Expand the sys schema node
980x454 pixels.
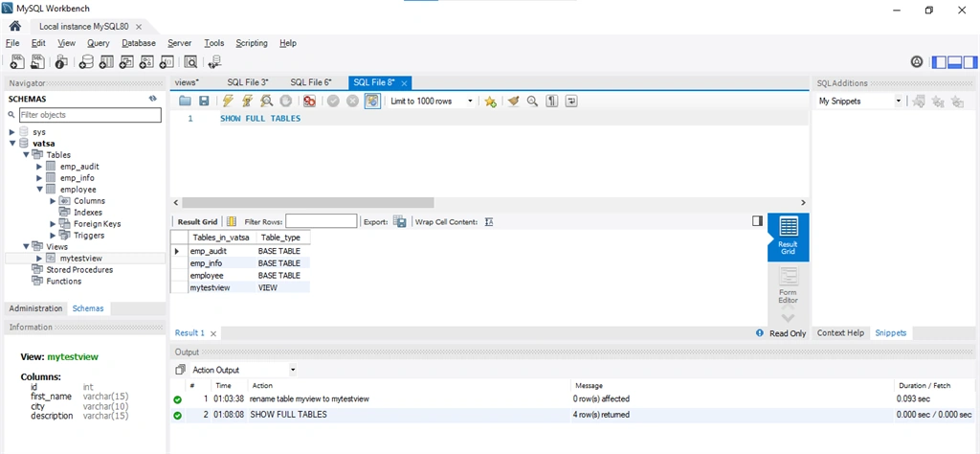[x=11, y=132]
